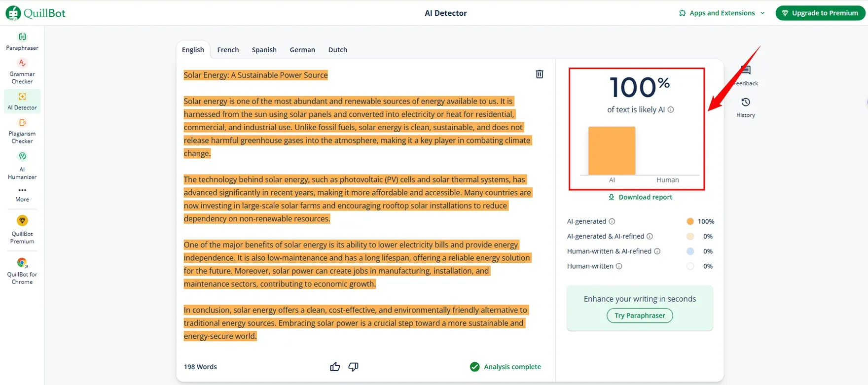Click the info icon next to Human-written
868x385 pixels.
(619, 266)
